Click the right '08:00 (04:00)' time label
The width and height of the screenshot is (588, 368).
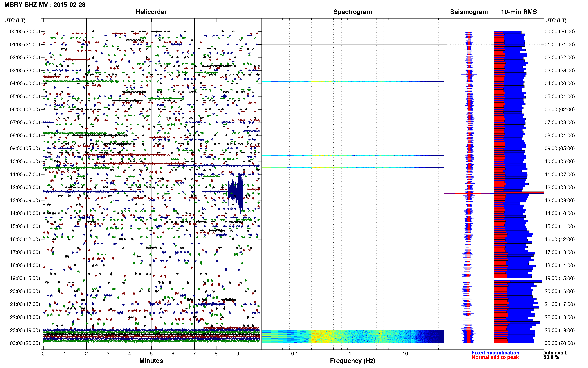[560, 135]
